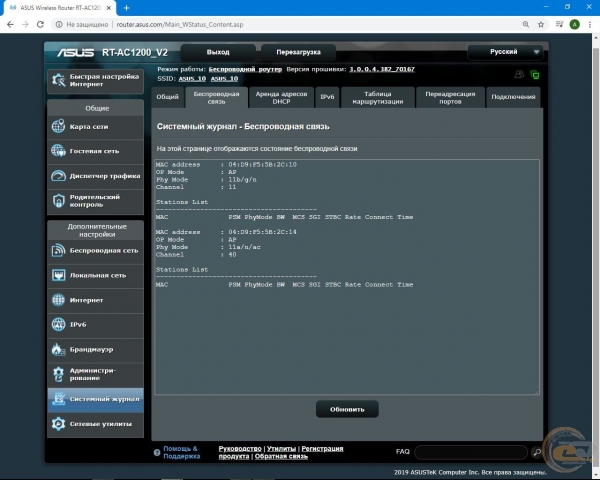
Task: Open the user profile avatar
Action: (574, 24)
